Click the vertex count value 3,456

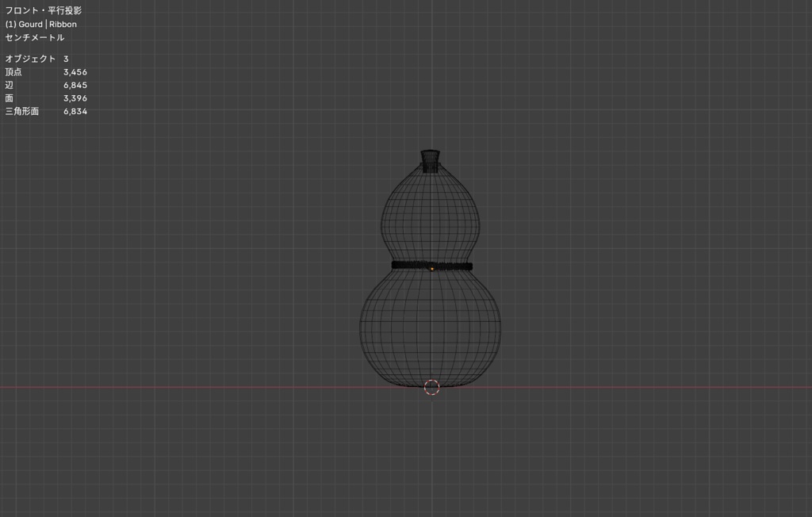tap(75, 72)
